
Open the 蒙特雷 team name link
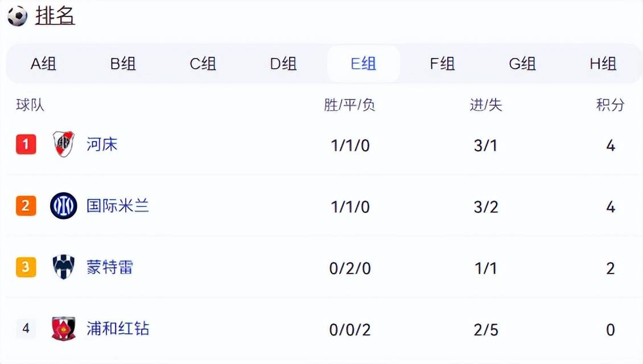[x=110, y=267]
